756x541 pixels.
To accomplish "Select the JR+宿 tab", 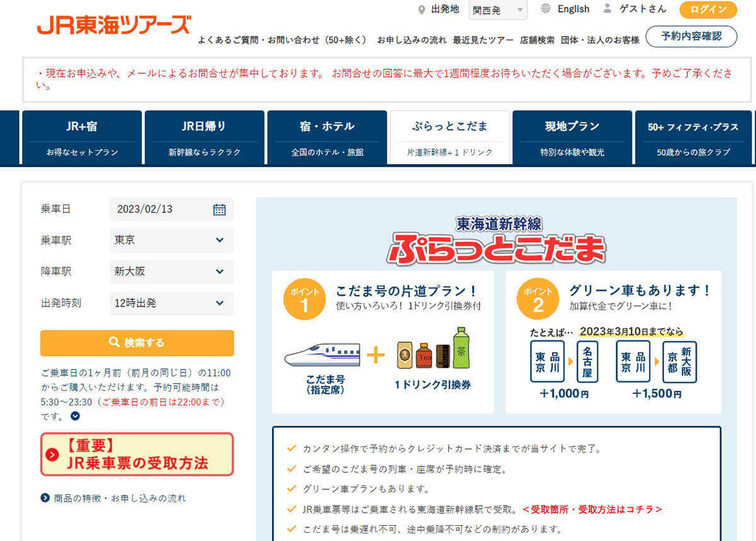I will (x=82, y=137).
